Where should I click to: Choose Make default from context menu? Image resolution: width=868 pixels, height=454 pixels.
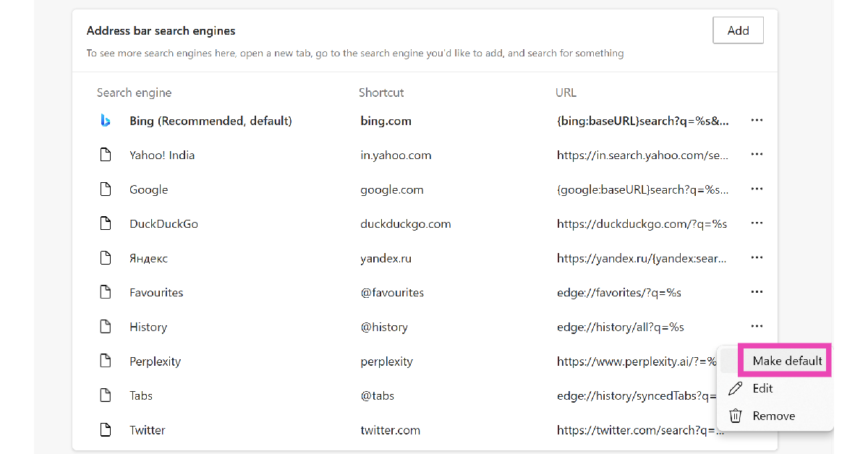click(786, 361)
